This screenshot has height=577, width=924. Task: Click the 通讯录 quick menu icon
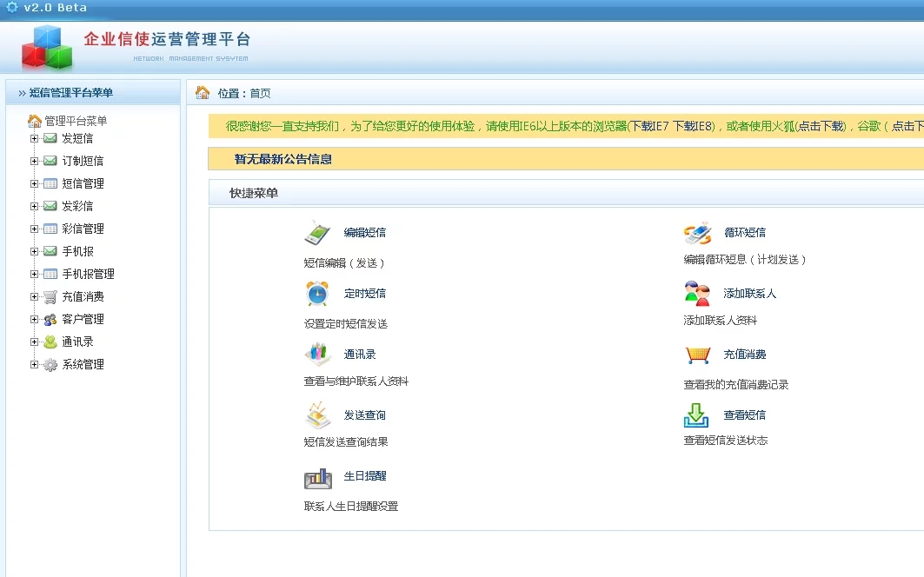pos(317,355)
